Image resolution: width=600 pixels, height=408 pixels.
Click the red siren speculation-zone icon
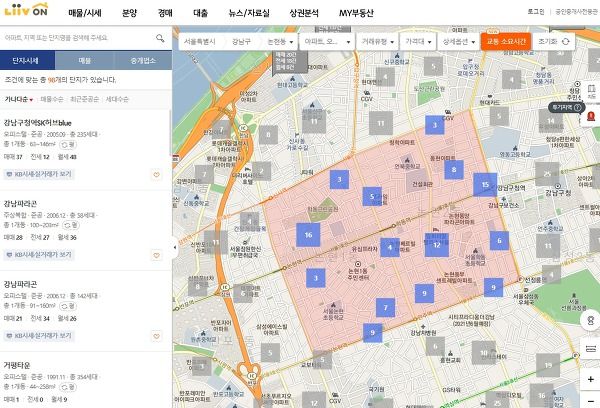click(592, 116)
